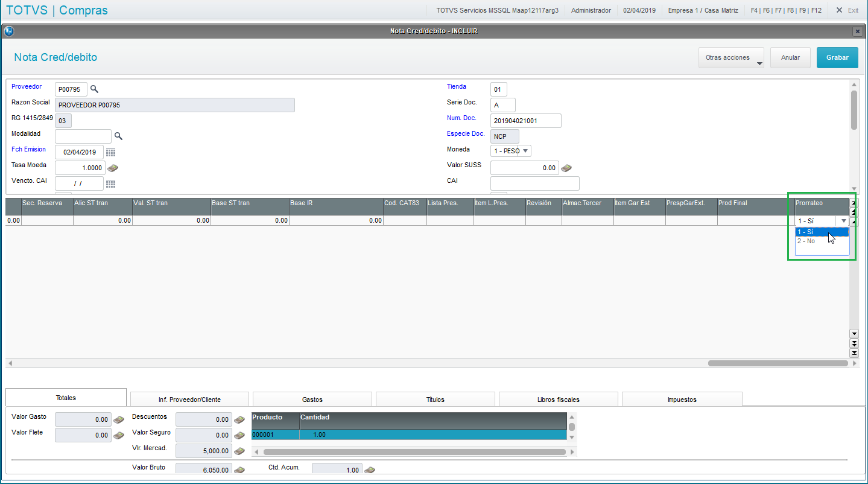Click the Modalidad input field
The image size is (868, 484).
[x=83, y=136]
